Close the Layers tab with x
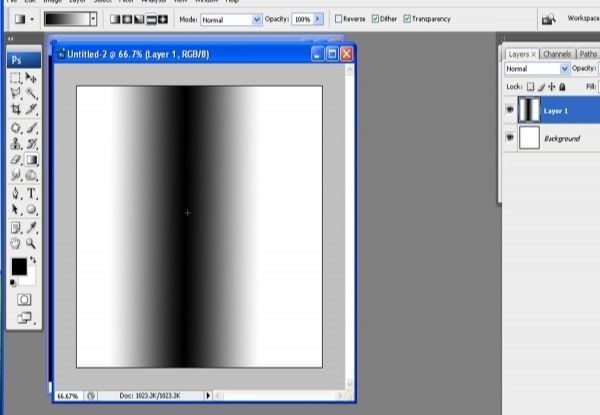Image resolution: width=600 pixels, height=415 pixels. click(533, 54)
